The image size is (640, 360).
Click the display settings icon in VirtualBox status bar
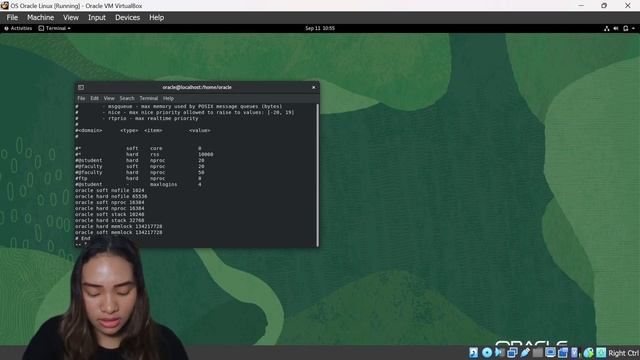point(550,353)
